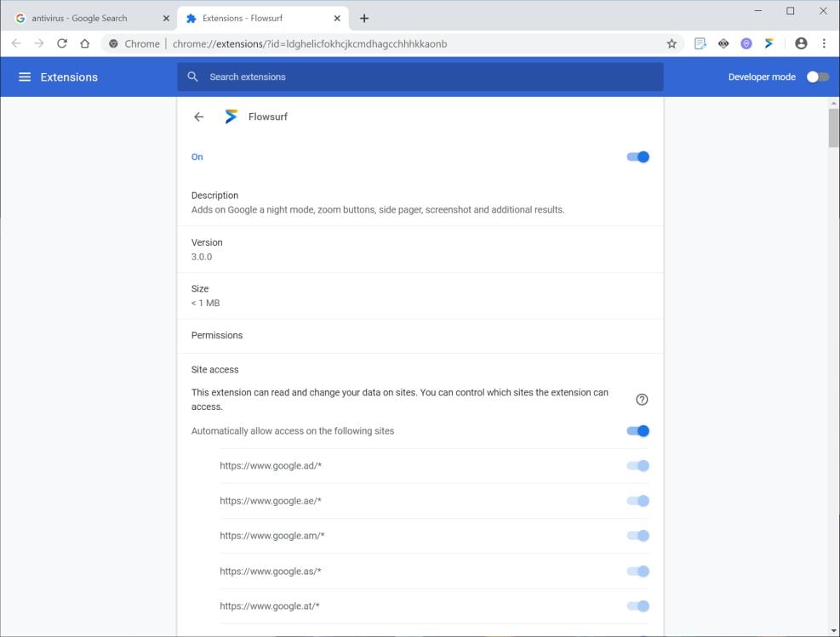Click the purple location pin extension icon
The image size is (840, 637).
click(746, 43)
